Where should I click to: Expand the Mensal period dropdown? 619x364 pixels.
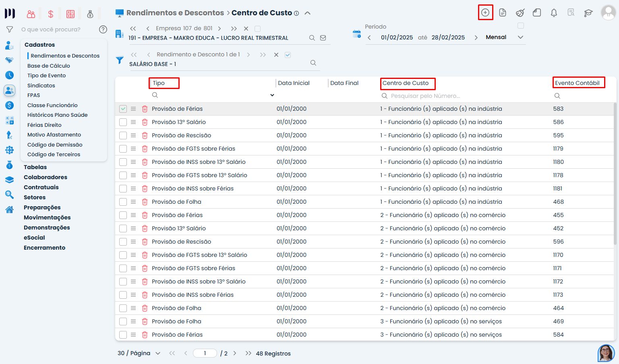(x=520, y=37)
